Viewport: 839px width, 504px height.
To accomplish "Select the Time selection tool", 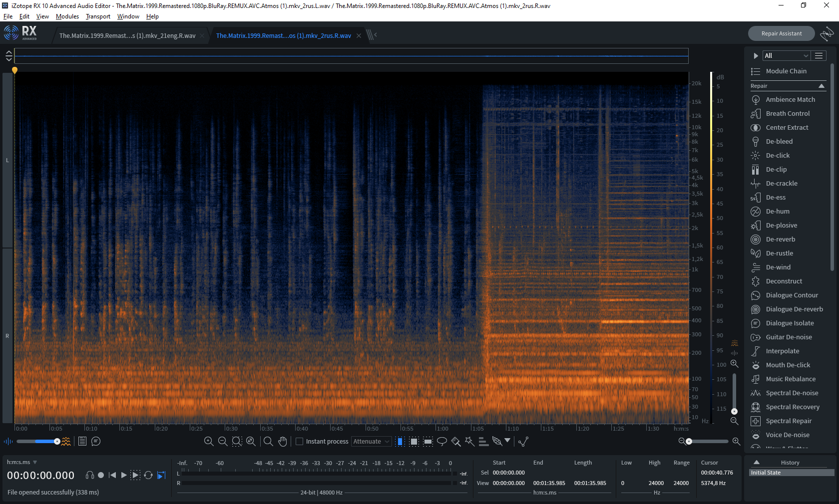I will click(400, 442).
